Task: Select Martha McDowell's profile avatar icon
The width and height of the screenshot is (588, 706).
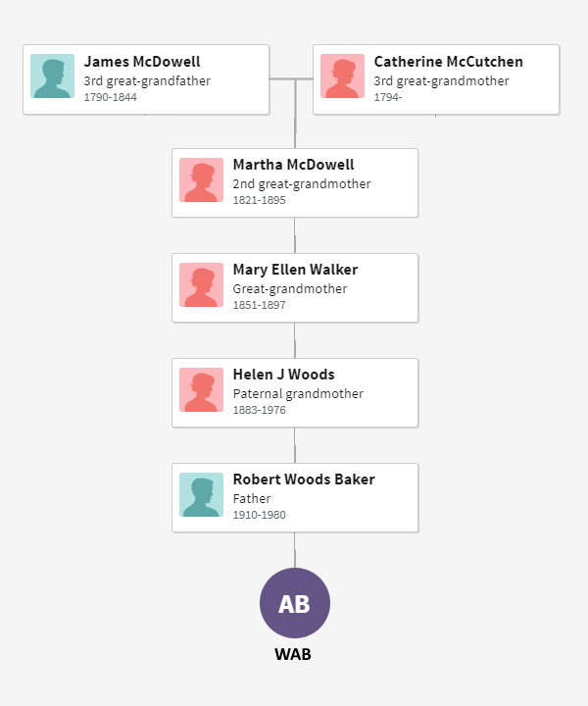Action: (202, 180)
